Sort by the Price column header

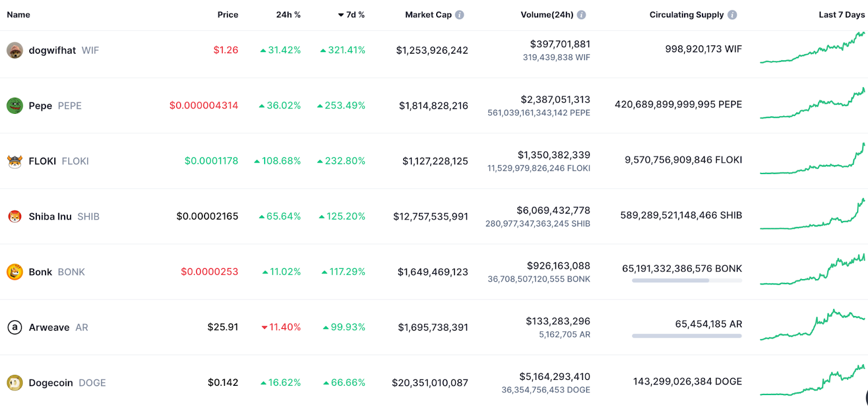tap(228, 15)
